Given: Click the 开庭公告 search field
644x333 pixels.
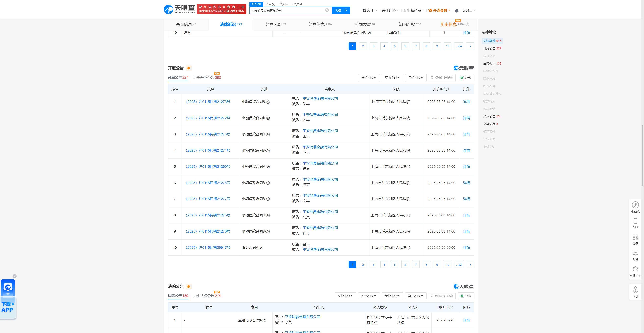Looking at the screenshot, I should point(442,78).
